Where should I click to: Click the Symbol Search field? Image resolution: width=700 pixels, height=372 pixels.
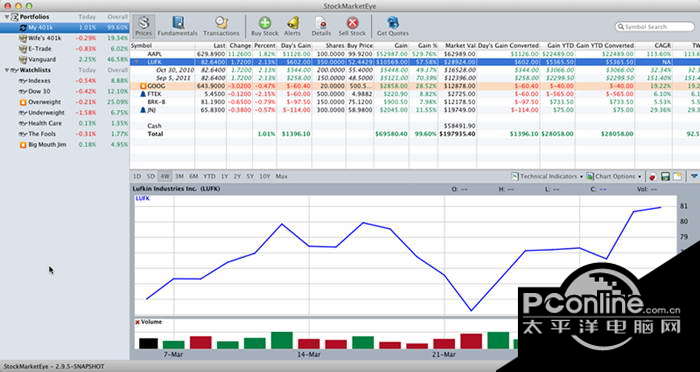[x=655, y=27]
